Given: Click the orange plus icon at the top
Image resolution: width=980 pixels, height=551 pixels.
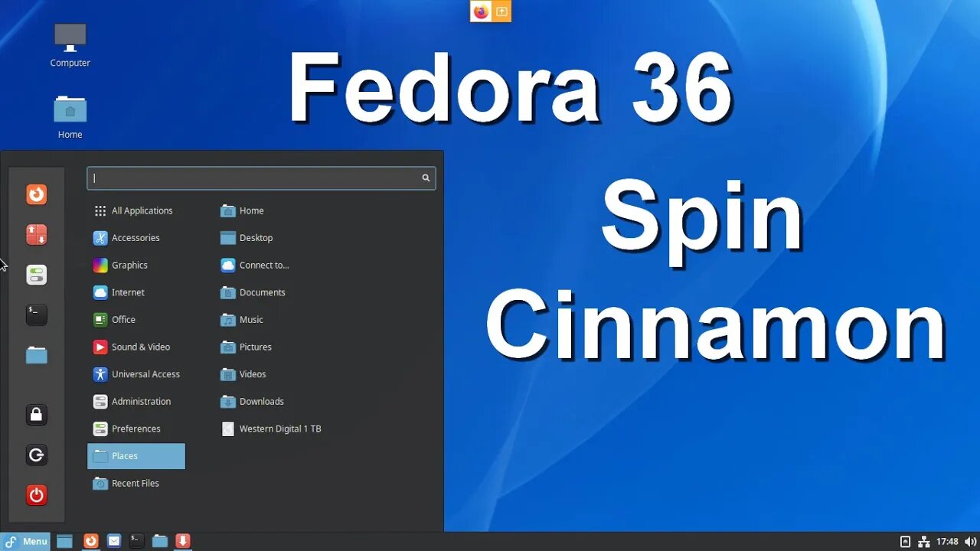Looking at the screenshot, I should 501,11.
